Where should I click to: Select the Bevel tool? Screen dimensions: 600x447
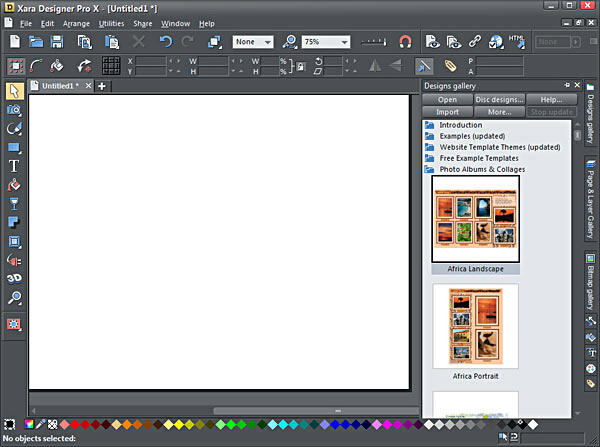(14, 241)
